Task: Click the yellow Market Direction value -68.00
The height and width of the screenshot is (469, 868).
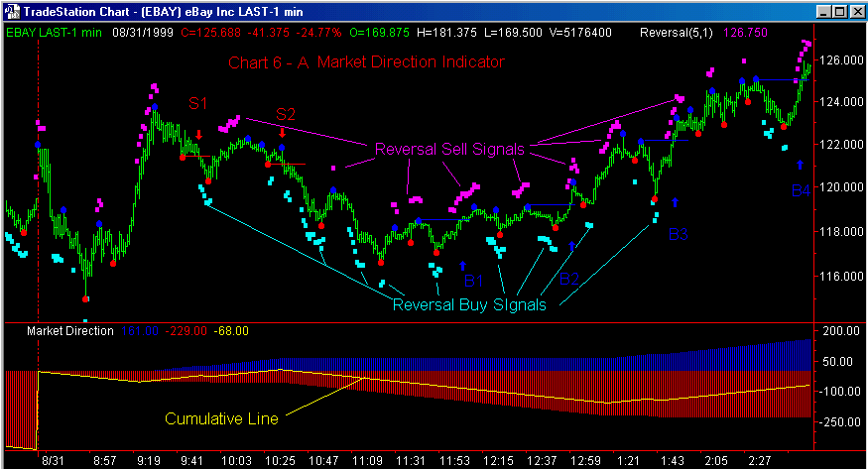Action: pos(231,331)
